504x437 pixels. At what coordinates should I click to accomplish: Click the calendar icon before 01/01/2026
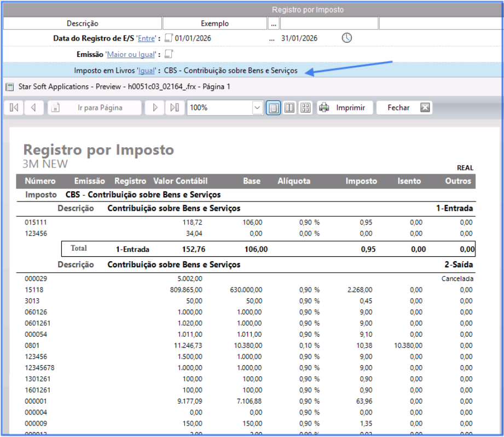coord(169,38)
